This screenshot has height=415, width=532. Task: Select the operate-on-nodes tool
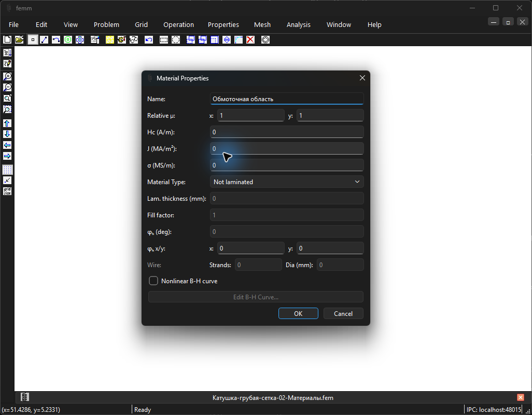coord(33,40)
